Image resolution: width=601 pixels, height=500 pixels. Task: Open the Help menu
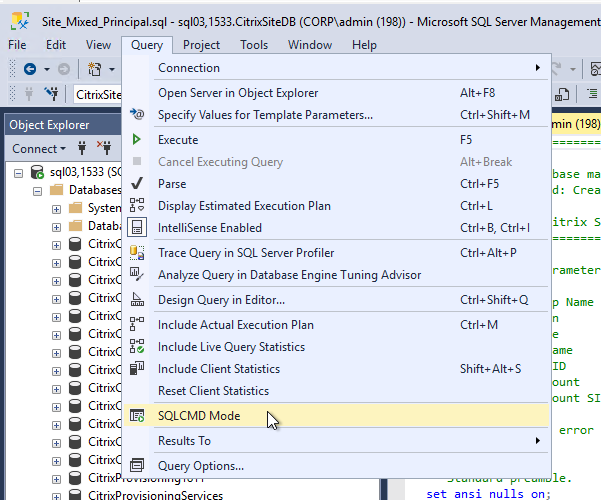[364, 45]
